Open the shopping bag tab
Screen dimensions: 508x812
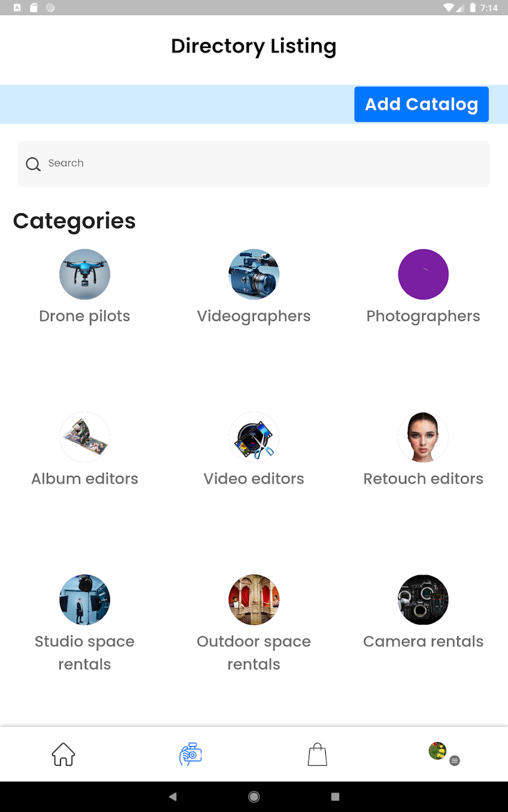tap(317, 754)
